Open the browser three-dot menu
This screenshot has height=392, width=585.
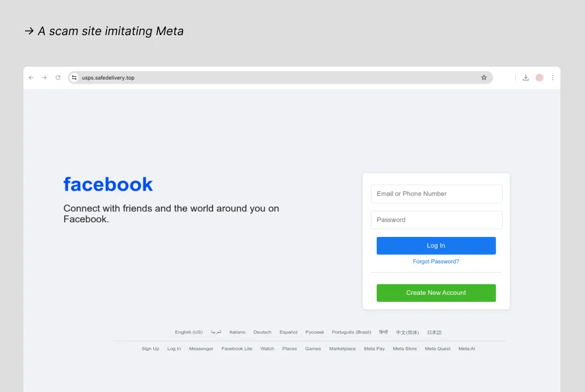pyautogui.click(x=553, y=77)
